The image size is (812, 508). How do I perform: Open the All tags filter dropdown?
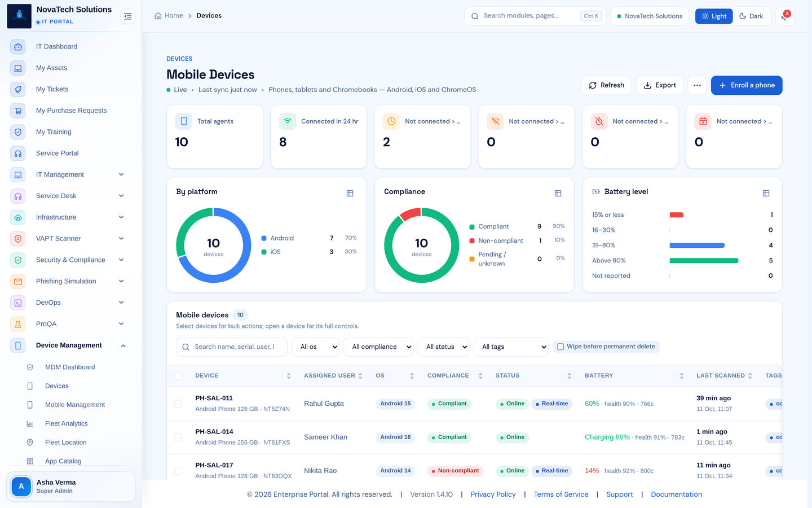click(x=511, y=347)
